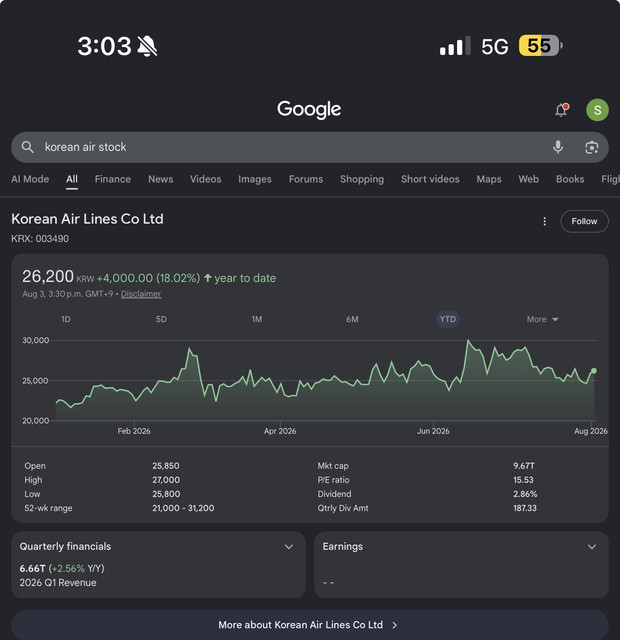Open the green S account avatar
This screenshot has height=640, width=620.
597,110
